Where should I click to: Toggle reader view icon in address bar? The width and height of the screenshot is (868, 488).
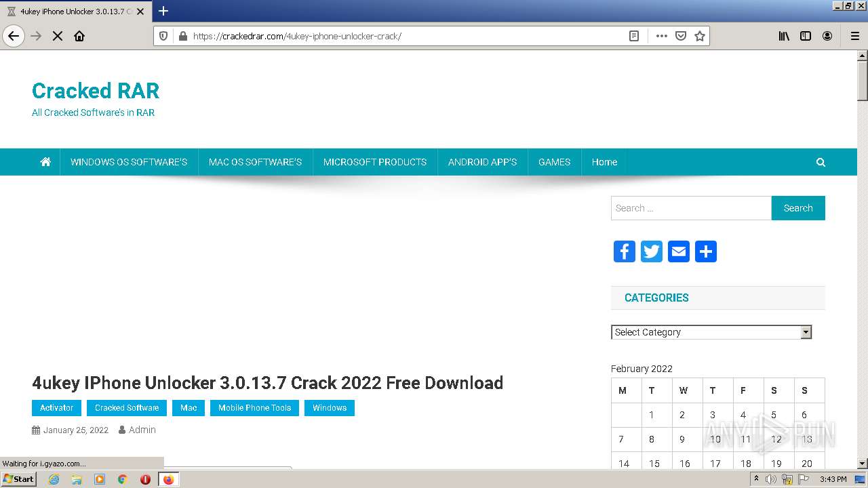tap(634, 36)
